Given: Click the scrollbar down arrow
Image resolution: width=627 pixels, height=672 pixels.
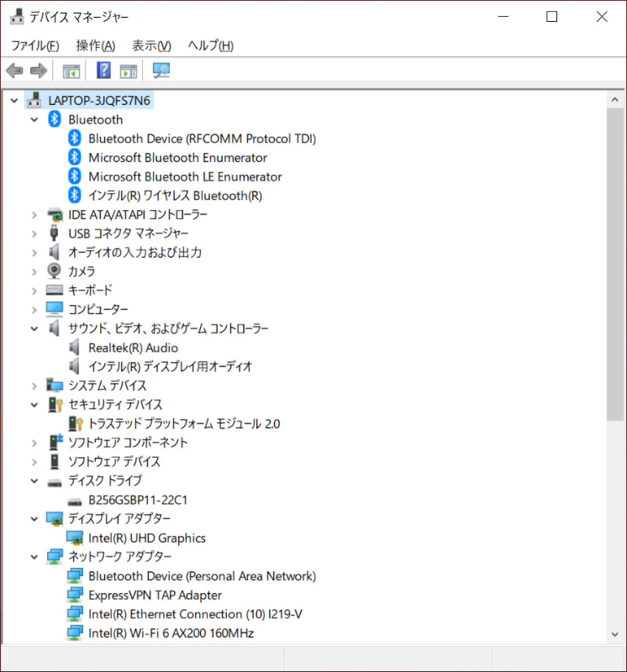Looking at the screenshot, I should click(614, 634).
